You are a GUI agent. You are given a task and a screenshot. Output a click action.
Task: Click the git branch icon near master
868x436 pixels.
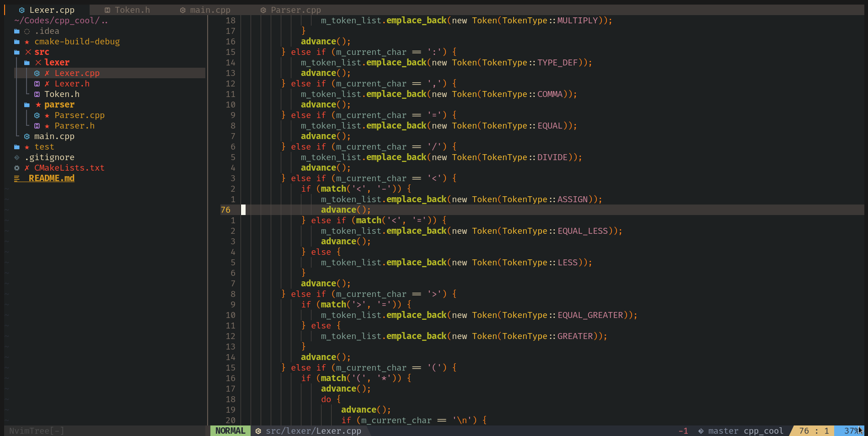[701, 431]
